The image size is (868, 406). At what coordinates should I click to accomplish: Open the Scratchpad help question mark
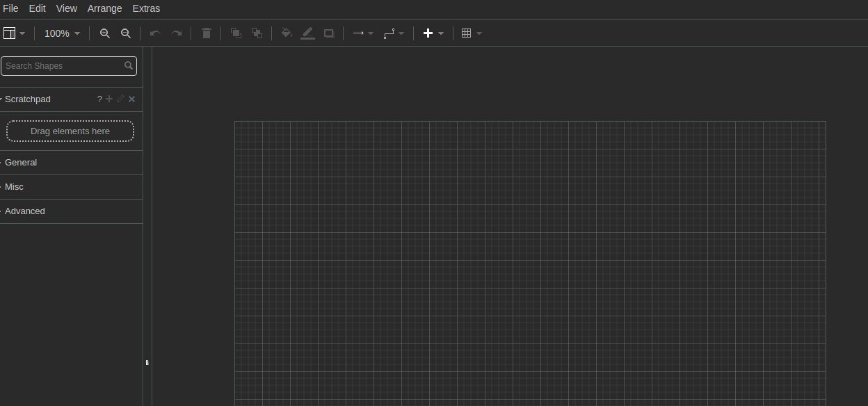point(99,99)
